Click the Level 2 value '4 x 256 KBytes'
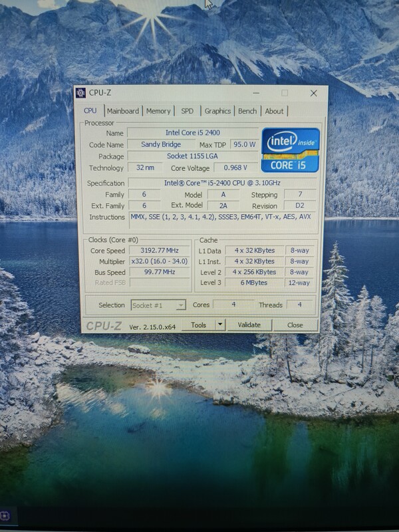This screenshot has width=399, height=532. [x=255, y=272]
